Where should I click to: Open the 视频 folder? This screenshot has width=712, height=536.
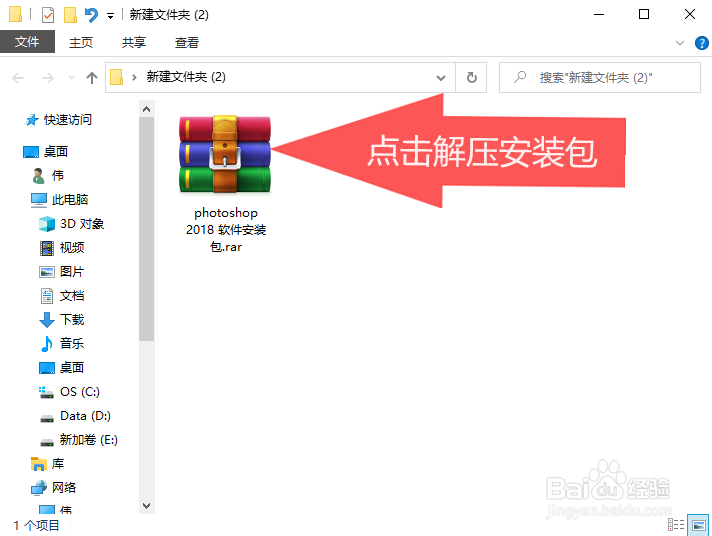(x=72, y=248)
